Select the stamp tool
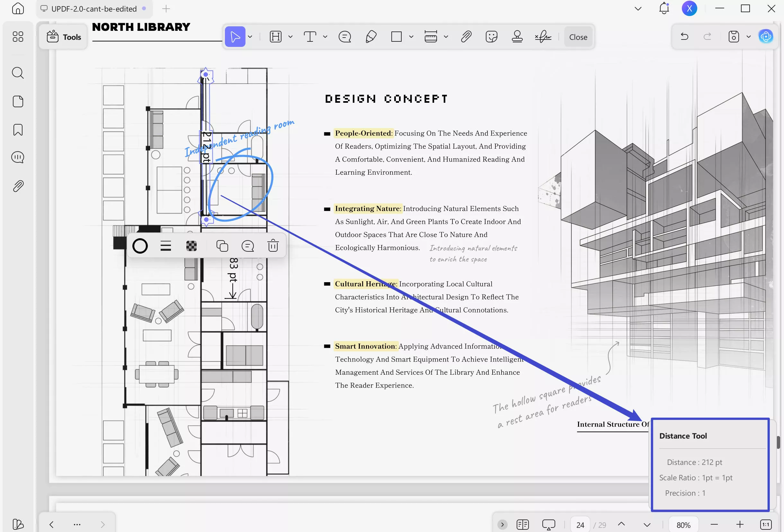This screenshot has height=532, width=784. coord(517,36)
